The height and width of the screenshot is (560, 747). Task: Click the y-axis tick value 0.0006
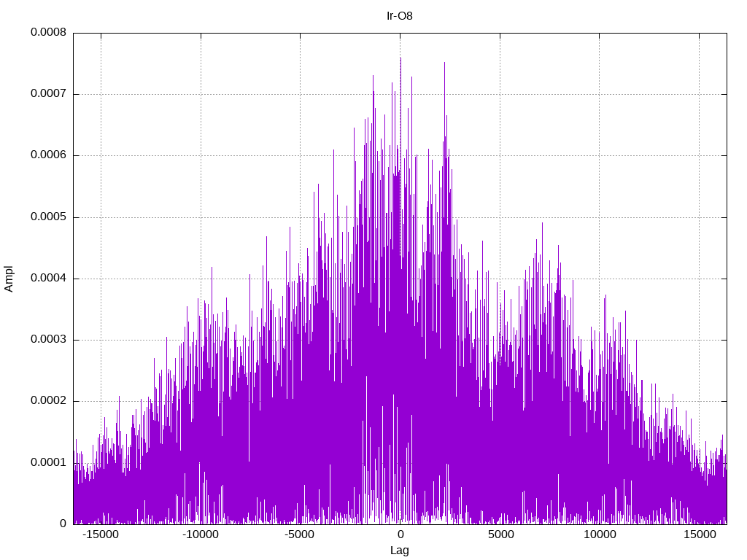[x=48, y=155]
